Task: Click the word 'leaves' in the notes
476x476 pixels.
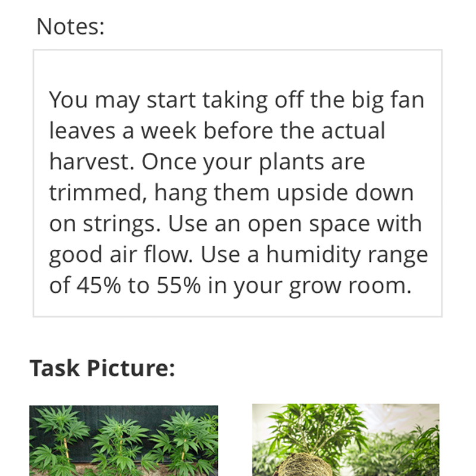Action: [x=82, y=130]
